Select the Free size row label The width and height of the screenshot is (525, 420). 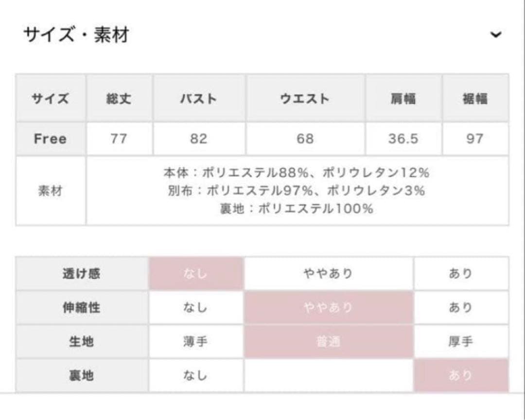coord(51,139)
